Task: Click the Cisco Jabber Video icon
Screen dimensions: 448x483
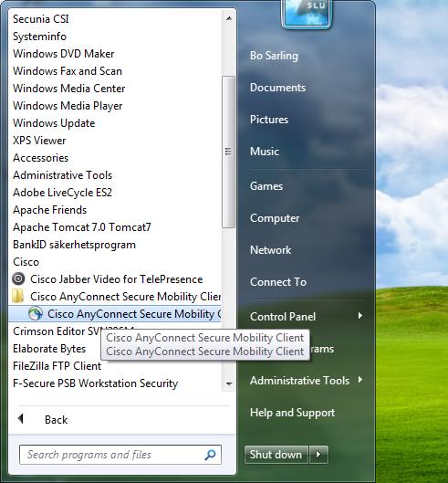Action: 18,278
